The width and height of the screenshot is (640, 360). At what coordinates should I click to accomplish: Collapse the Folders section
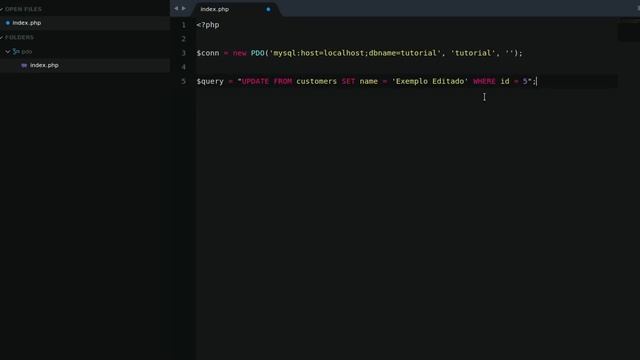(x=2, y=38)
